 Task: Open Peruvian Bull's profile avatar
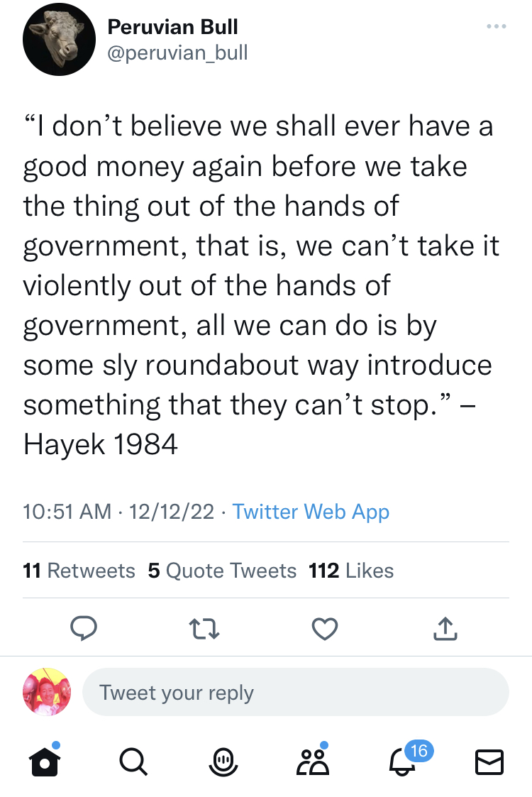59,40
